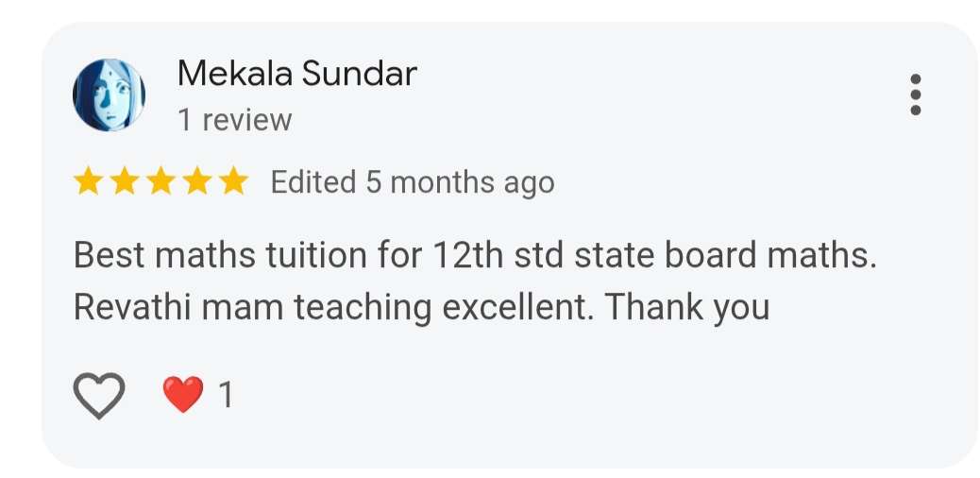Click the fourth yellow rating star

(x=195, y=181)
